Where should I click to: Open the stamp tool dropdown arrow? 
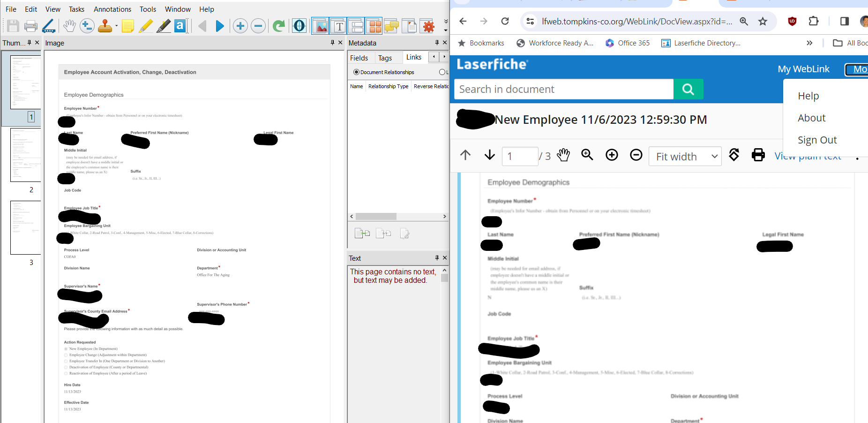116,26
